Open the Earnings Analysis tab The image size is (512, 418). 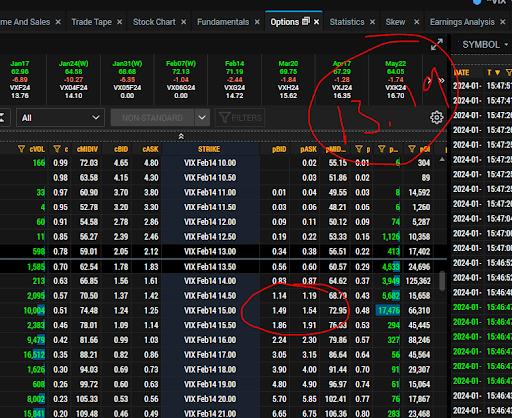tap(462, 22)
